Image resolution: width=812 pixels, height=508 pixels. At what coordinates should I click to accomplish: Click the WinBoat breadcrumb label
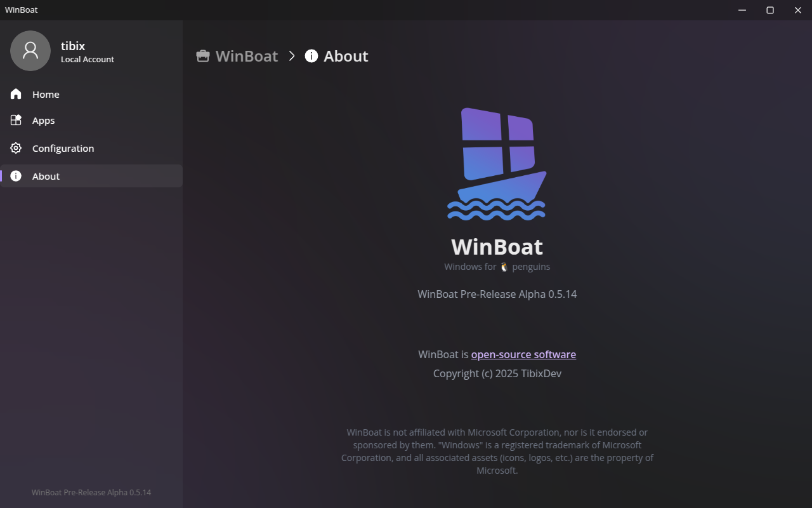[x=247, y=56]
